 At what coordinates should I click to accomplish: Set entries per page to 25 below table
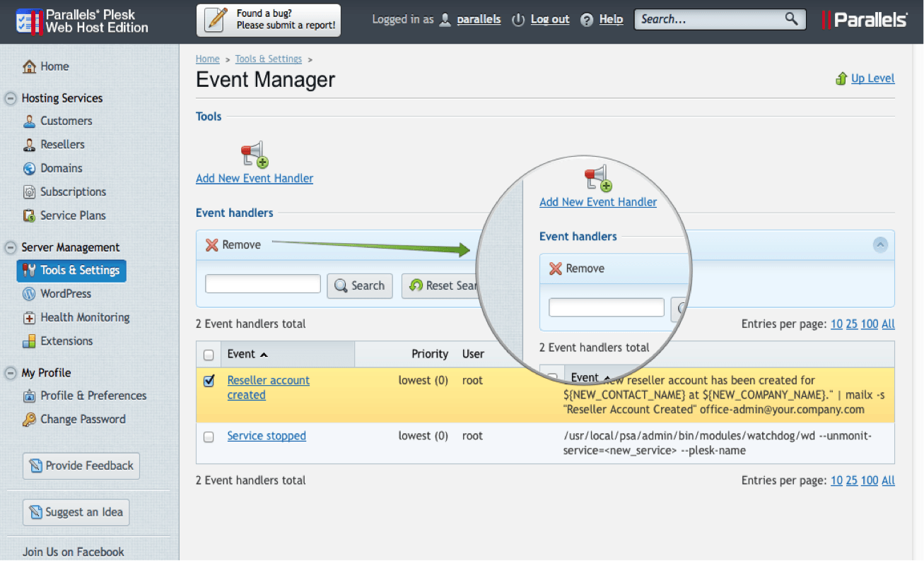pos(852,480)
